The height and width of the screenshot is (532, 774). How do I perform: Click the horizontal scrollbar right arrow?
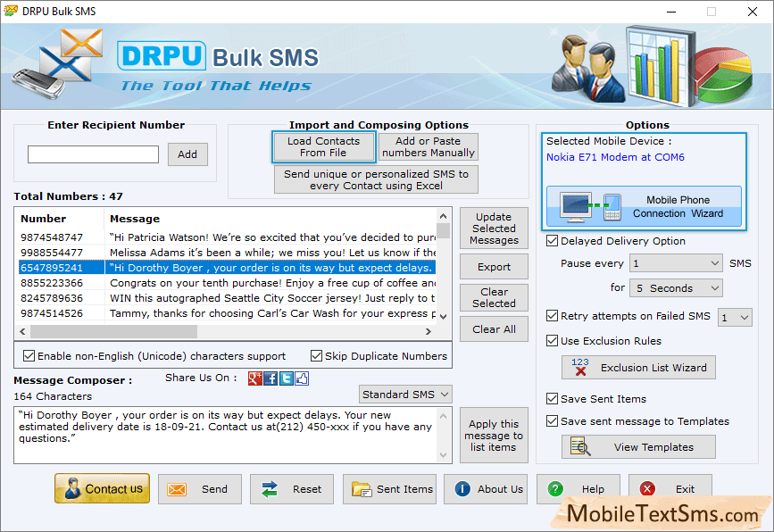pyautogui.click(x=429, y=332)
